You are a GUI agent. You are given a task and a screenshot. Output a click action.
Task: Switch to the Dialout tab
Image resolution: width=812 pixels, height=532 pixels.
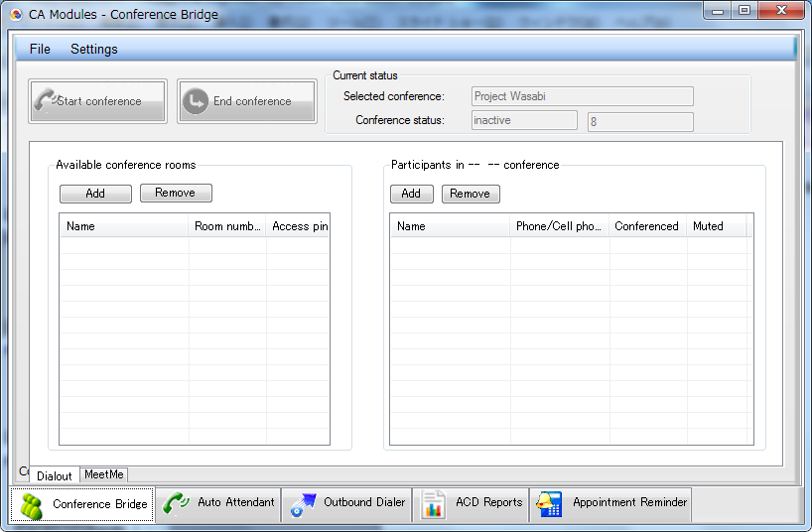click(x=55, y=475)
